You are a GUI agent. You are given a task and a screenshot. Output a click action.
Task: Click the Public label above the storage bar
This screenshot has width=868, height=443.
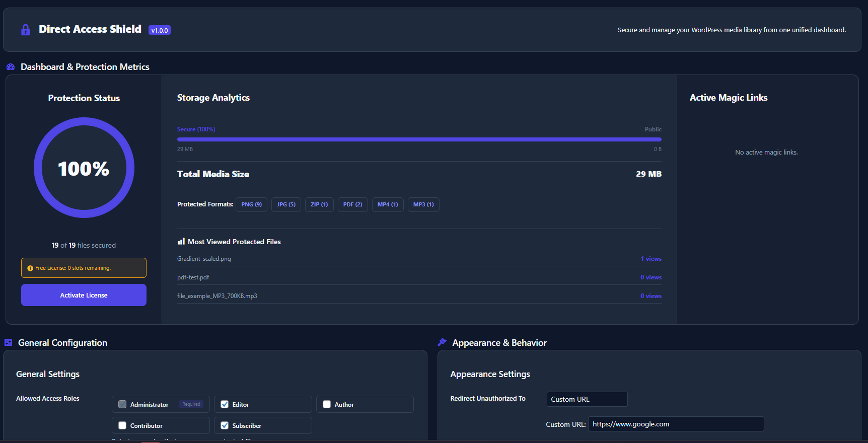pos(653,129)
